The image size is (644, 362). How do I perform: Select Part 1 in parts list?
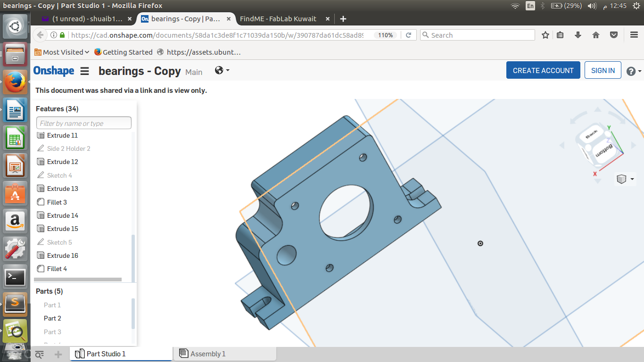click(x=52, y=305)
